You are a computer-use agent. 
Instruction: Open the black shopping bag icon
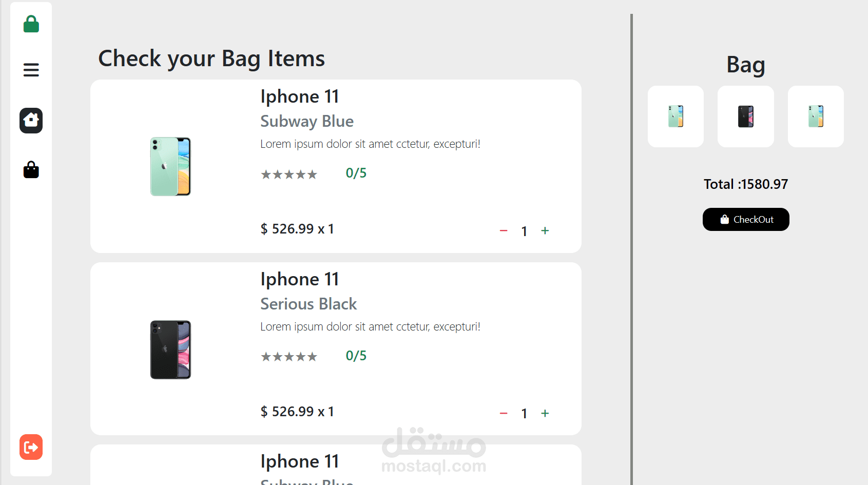[31, 170]
